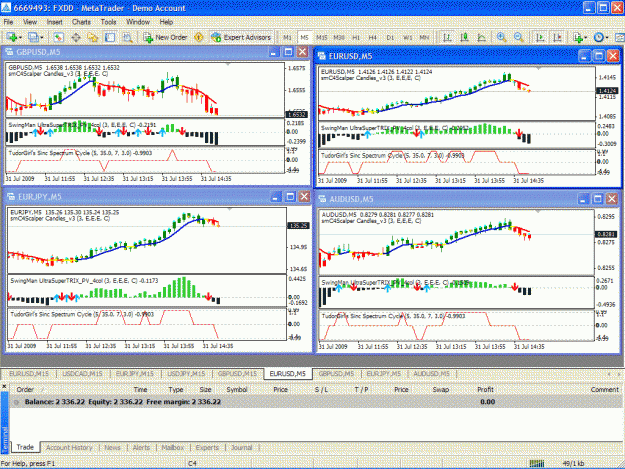Screen dimensions: 625x469
Task: Click the Periods clock icon
Action: pyautogui.click(x=599, y=37)
